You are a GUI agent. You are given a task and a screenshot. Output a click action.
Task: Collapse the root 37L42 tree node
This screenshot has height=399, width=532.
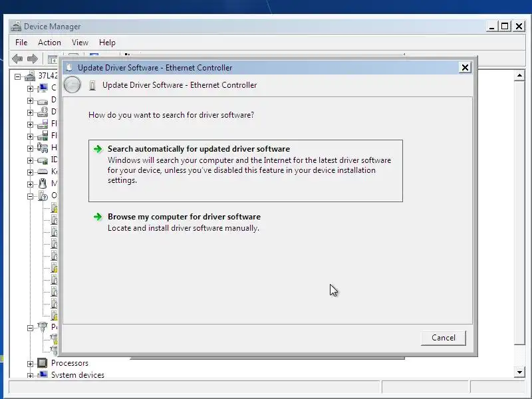point(18,76)
